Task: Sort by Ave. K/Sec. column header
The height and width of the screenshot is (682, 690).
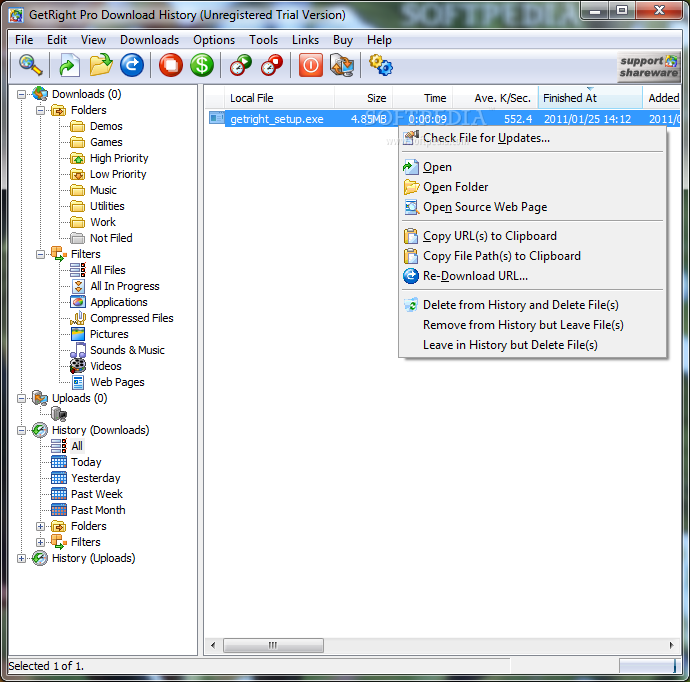Action: tap(495, 98)
